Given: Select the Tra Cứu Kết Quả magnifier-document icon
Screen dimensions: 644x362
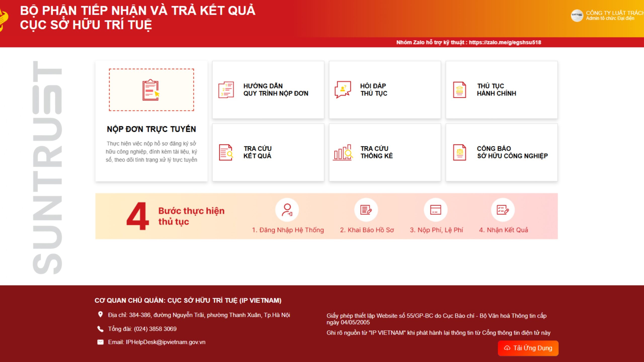Looking at the screenshot, I should coord(226,152).
